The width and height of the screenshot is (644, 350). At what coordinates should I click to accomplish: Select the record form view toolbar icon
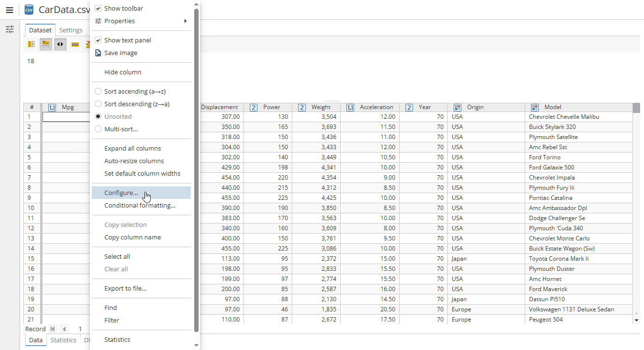[x=45, y=44]
